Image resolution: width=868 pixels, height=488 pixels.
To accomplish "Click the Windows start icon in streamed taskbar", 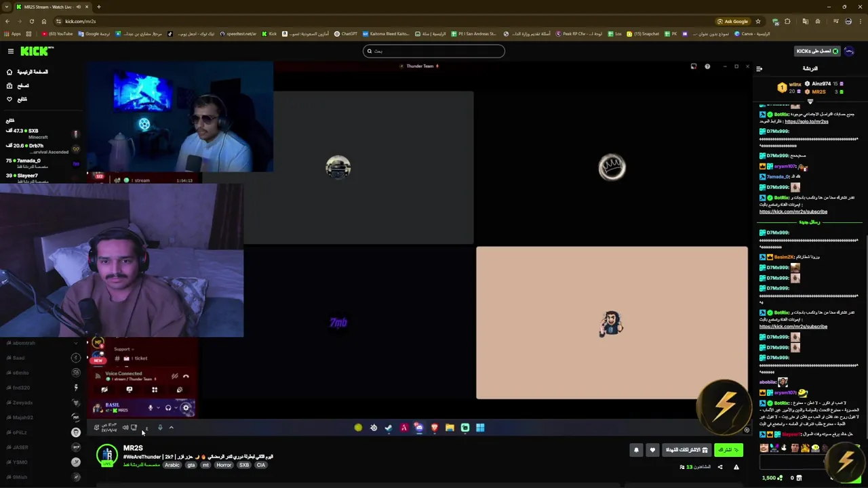I will 480,428.
